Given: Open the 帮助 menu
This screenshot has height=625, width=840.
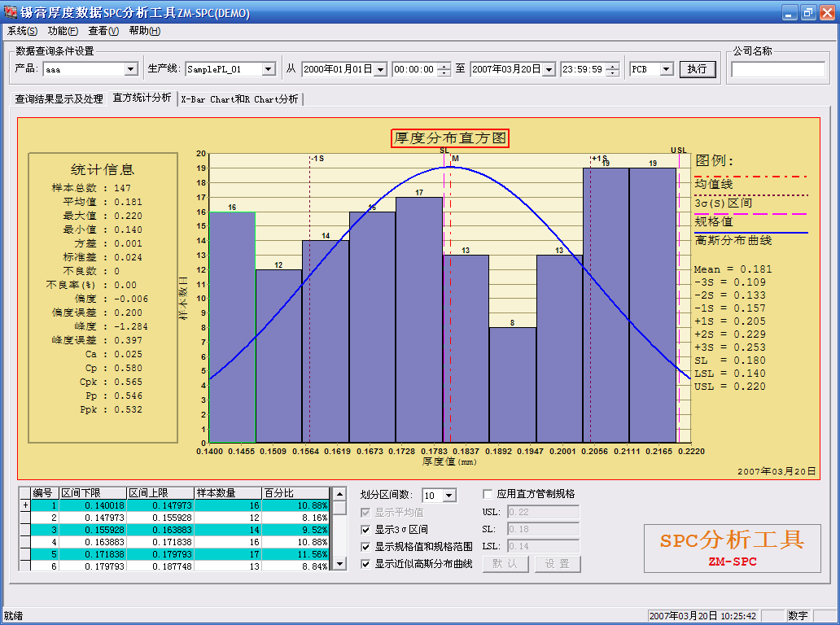Looking at the screenshot, I should click(x=144, y=31).
